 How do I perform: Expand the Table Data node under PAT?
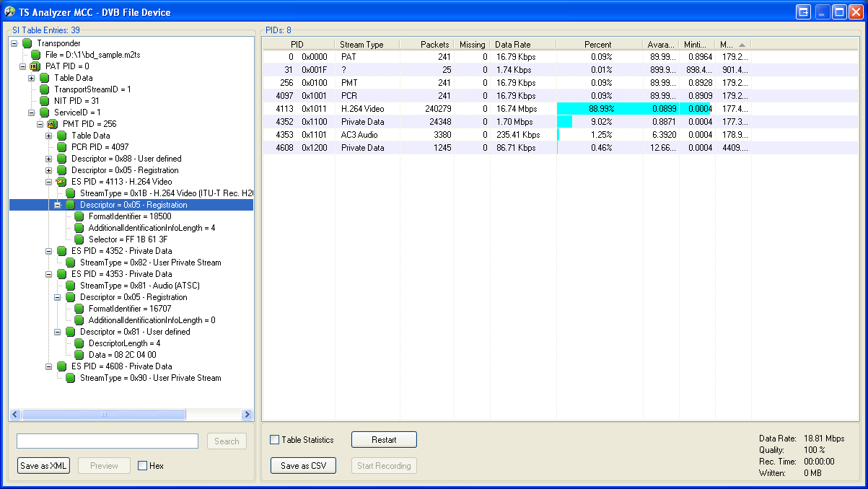[x=32, y=78]
